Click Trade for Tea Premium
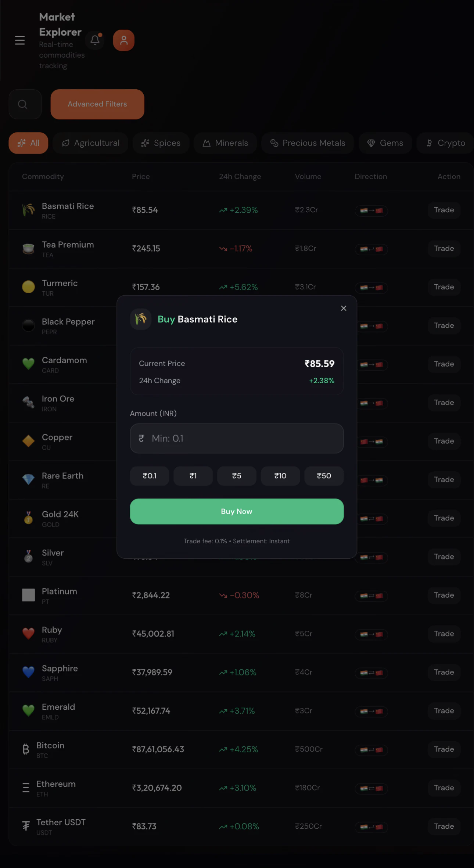The height and width of the screenshot is (868, 474). (444, 249)
